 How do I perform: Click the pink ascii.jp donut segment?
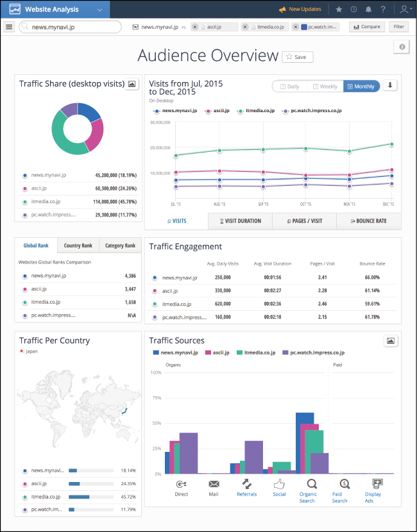click(96, 135)
